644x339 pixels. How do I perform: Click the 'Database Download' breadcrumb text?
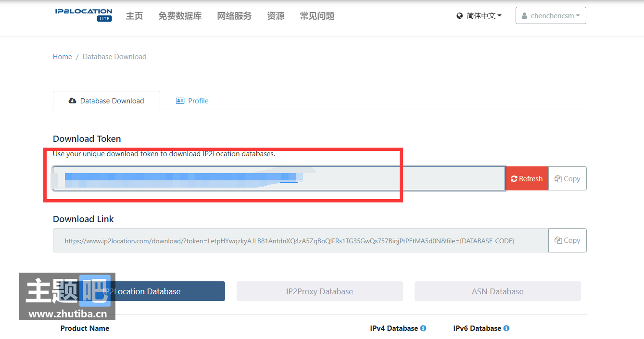pyautogui.click(x=114, y=57)
